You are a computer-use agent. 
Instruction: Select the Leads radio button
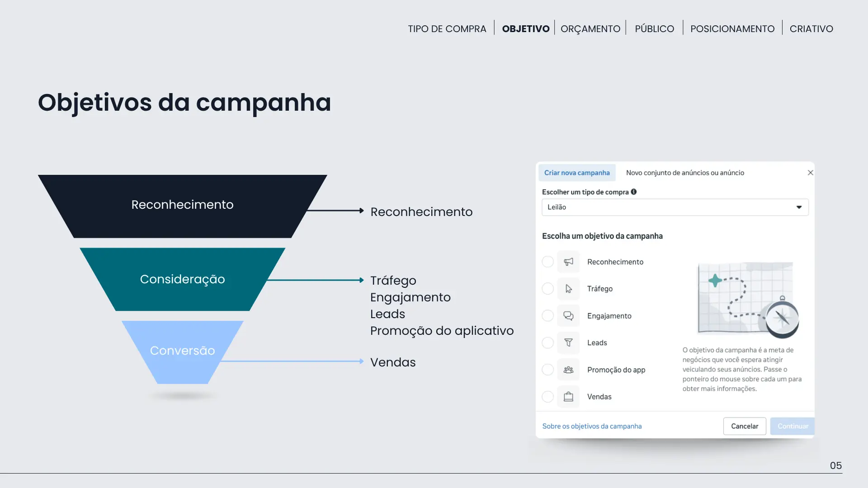[x=547, y=343]
